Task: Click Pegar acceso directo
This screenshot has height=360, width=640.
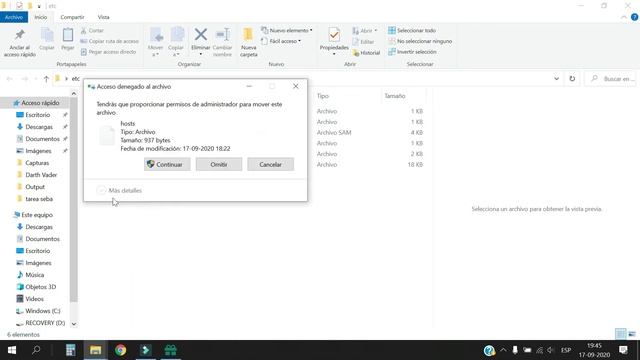Action: pos(108,52)
